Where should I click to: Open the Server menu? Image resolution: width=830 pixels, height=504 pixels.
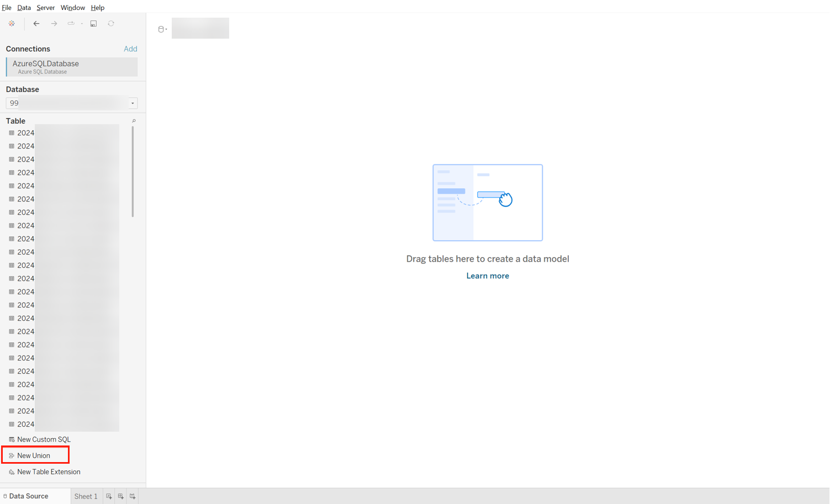[45, 8]
